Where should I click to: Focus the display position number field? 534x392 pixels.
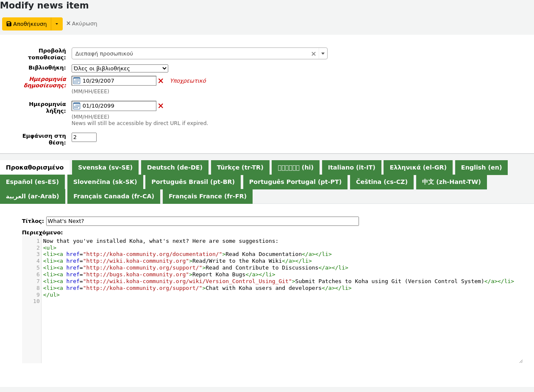84,137
